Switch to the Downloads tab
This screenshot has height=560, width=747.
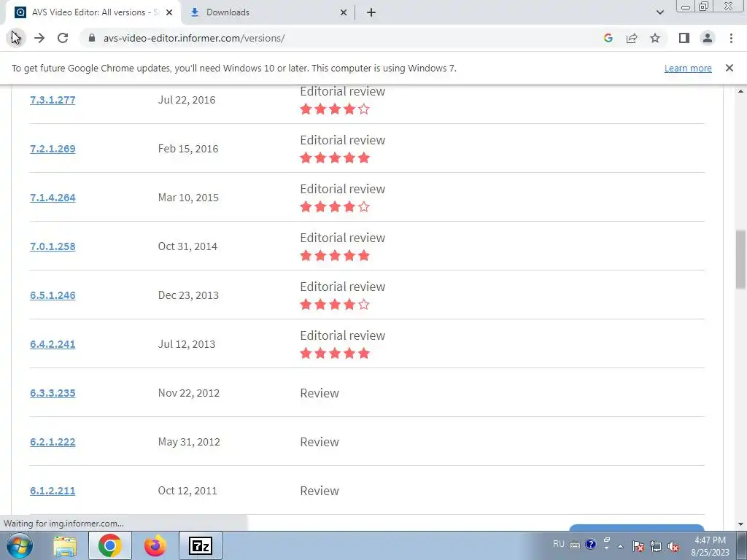click(268, 12)
